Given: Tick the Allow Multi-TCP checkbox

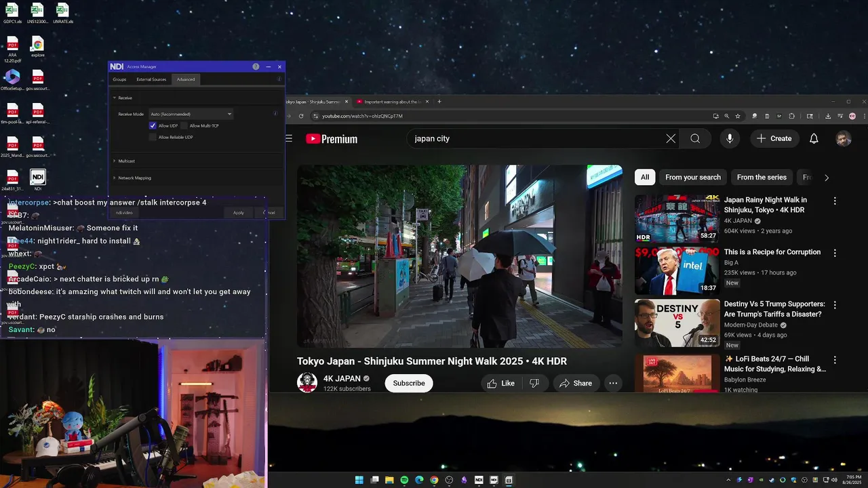Looking at the screenshot, I should (184, 125).
